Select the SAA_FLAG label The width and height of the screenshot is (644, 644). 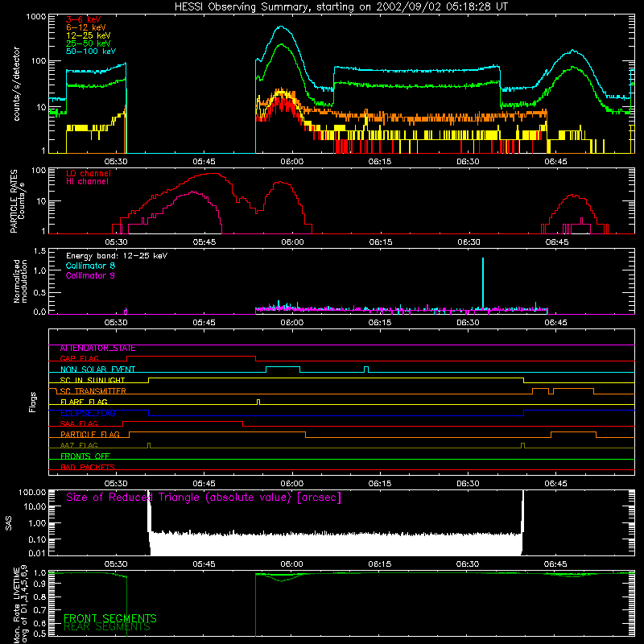click(79, 424)
